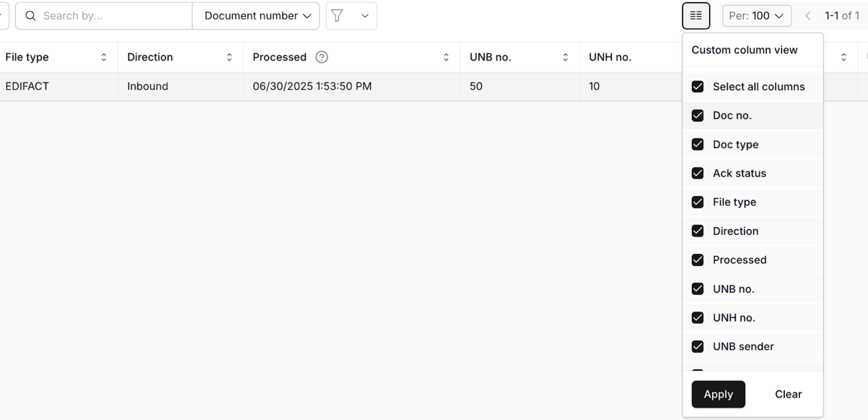Click the search magnifier icon
The width and height of the screenshot is (868, 420).
pyautogui.click(x=31, y=15)
